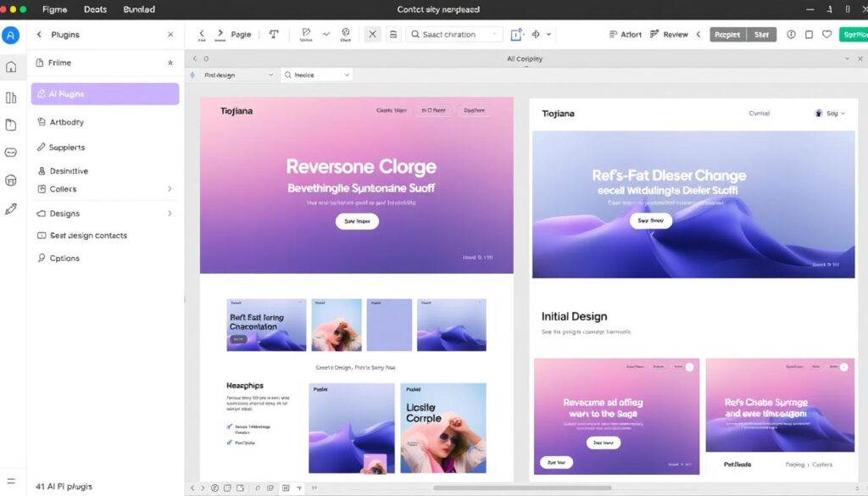The width and height of the screenshot is (868, 496).
Task: Click the stacked layers icon beside the X
Action: point(393,34)
